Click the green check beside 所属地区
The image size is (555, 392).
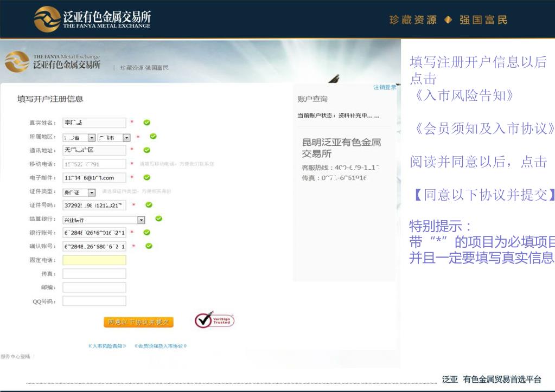pyautogui.click(x=153, y=136)
